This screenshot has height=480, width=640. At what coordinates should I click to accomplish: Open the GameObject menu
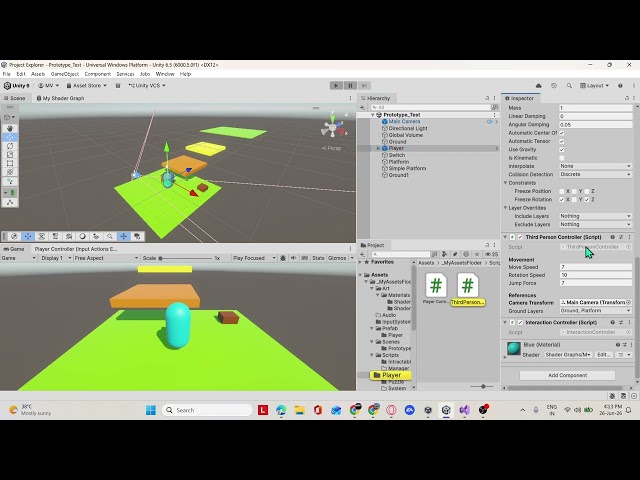pyautogui.click(x=64, y=74)
